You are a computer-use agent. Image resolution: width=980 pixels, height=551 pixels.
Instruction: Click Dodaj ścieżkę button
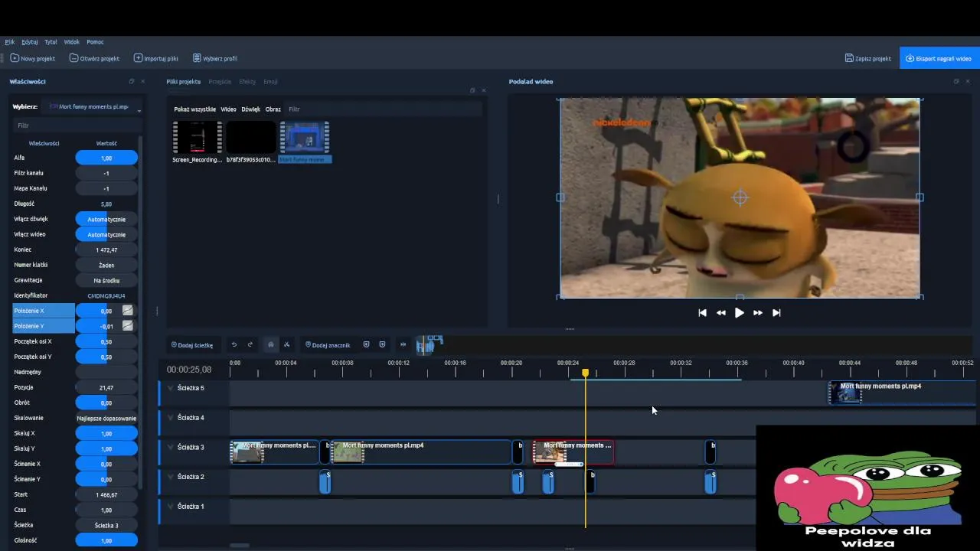tap(192, 345)
